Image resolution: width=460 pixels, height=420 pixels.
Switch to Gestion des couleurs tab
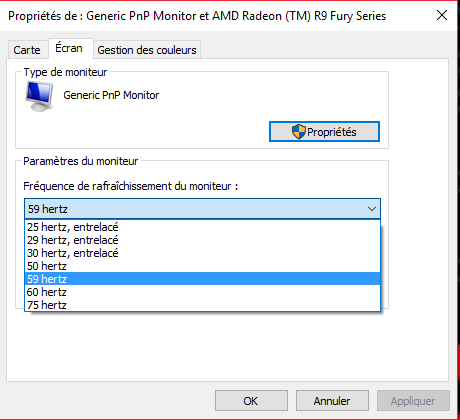(147, 50)
